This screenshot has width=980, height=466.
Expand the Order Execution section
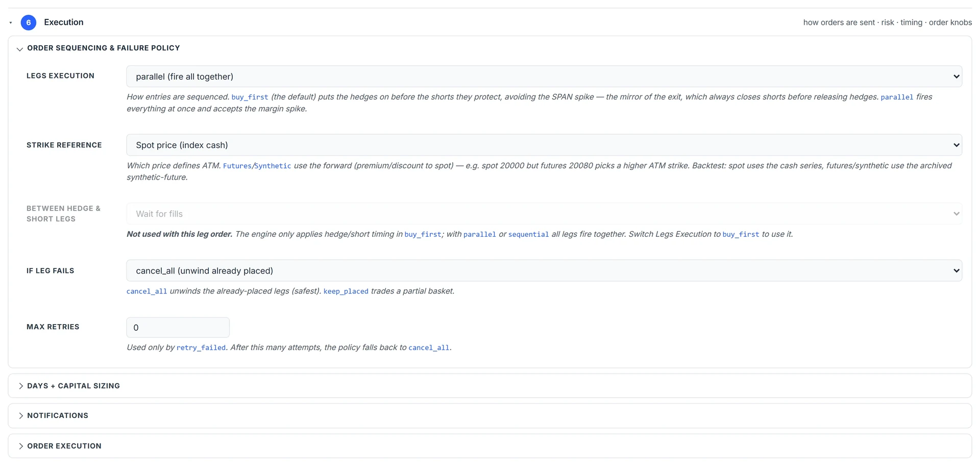coord(490,446)
